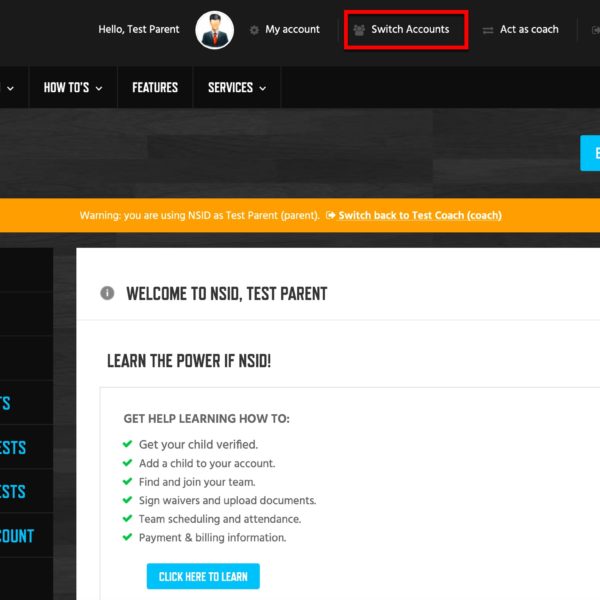This screenshot has height=600, width=600.
Task: Click the Click Here To Learn button
Action: (x=203, y=576)
